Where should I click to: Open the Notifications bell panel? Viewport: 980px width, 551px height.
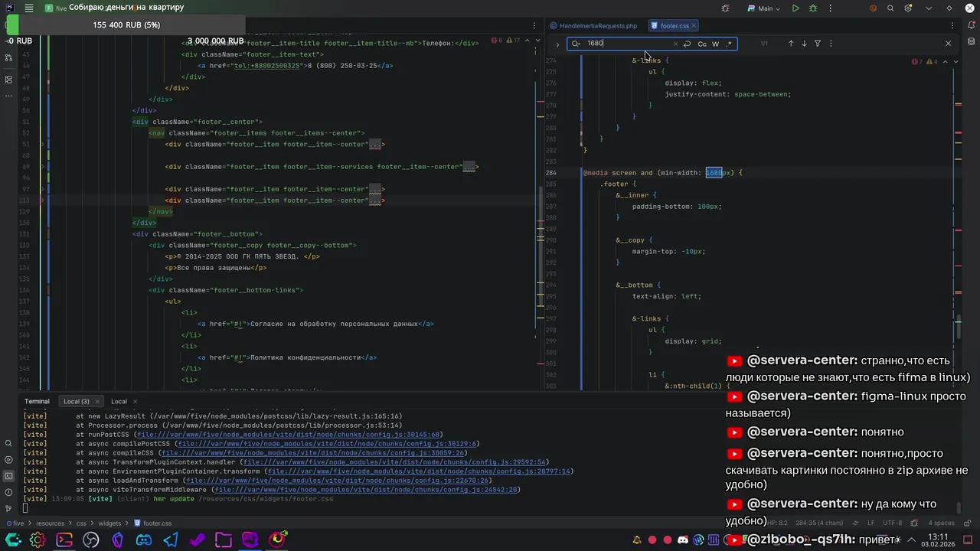[972, 26]
